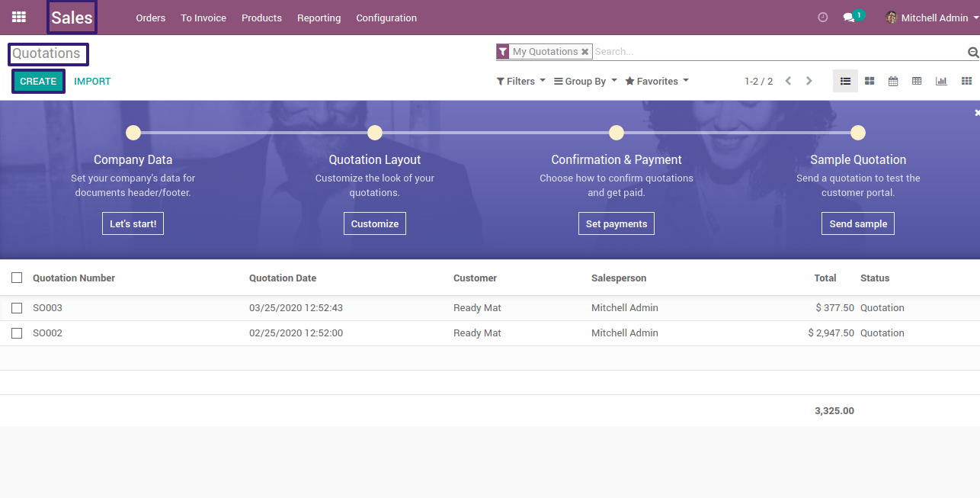
Task: Switch to activity view
Action: click(x=966, y=81)
